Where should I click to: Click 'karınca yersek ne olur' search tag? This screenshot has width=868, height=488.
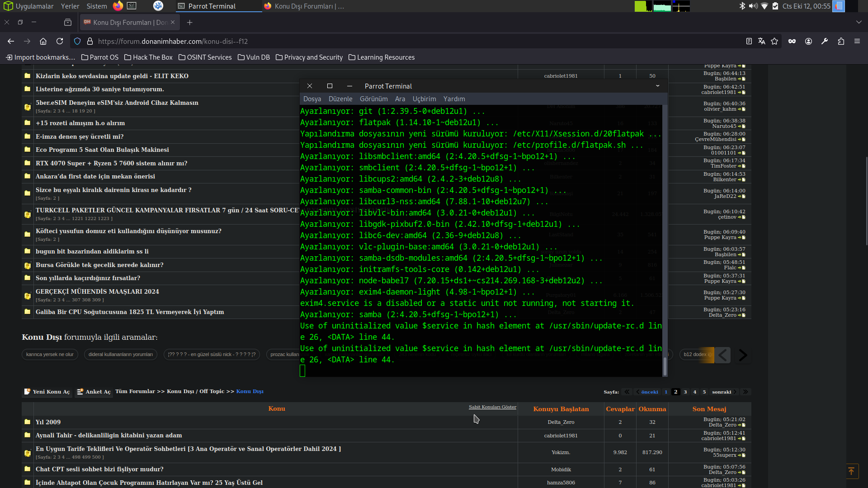(x=50, y=354)
